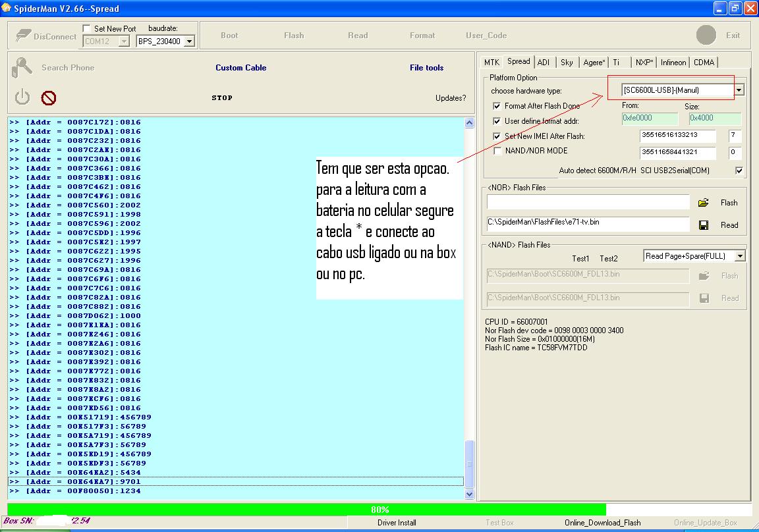
Task: Click the log vertical scrollbar thumb
Action: coord(470,464)
